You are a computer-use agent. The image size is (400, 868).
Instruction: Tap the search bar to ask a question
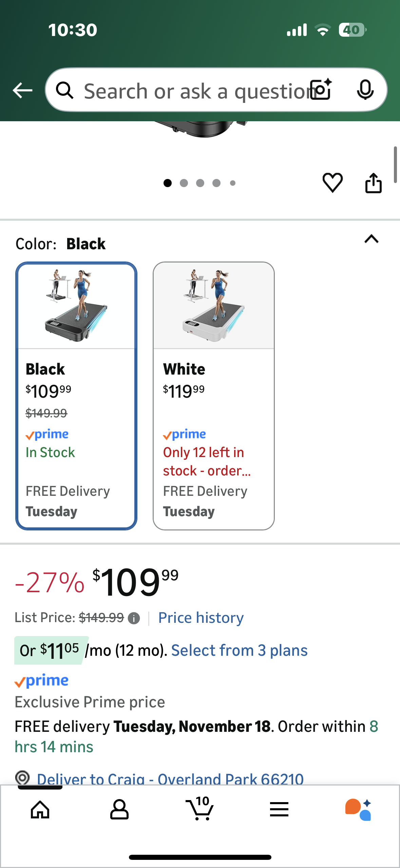[x=190, y=90]
